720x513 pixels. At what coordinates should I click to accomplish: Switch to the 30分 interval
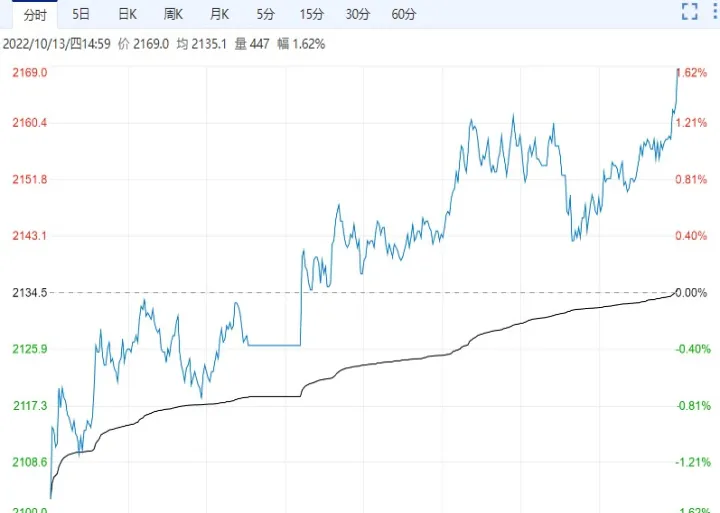[x=357, y=14]
